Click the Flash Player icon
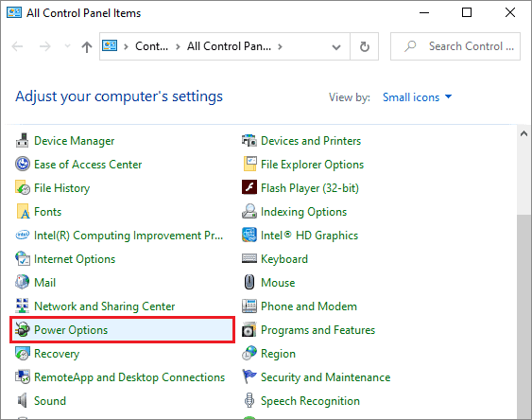 [x=249, y=187]
